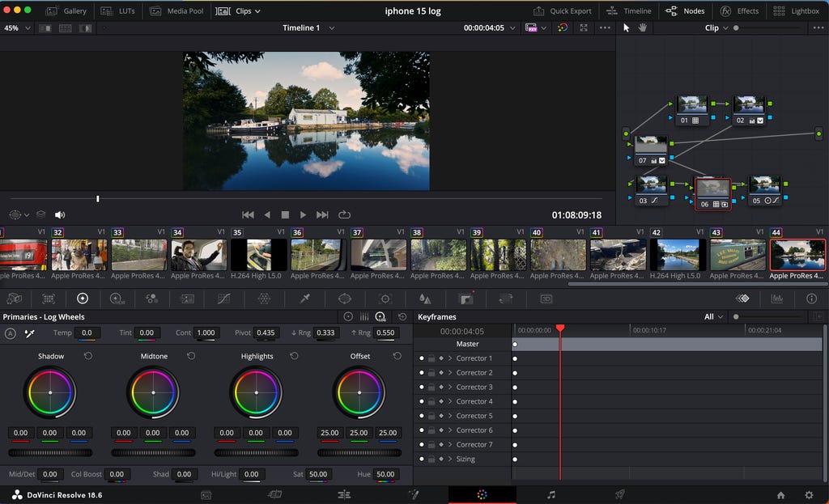Screen dimensions: 829x504
Task: Open the 45% viewer zoom dropdown
Action: pyautogui.click(x=18, y=28)
